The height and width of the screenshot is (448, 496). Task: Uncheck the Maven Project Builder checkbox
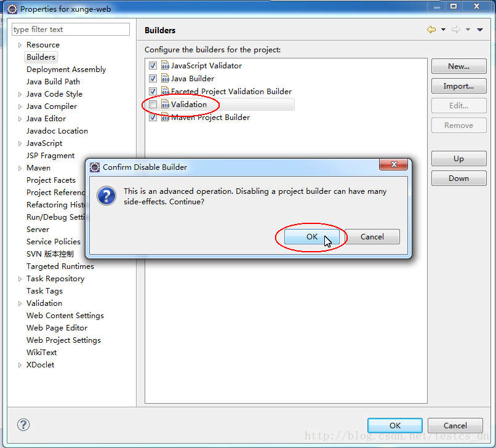click(153, 118)
